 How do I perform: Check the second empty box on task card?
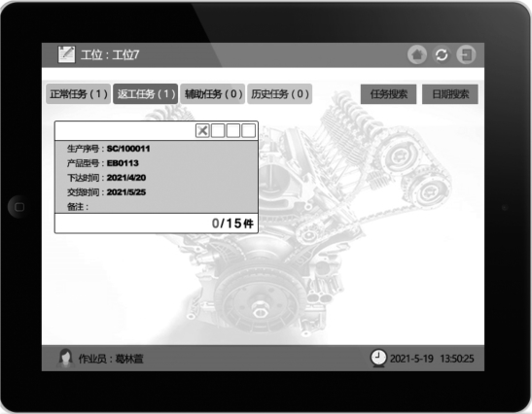pyautogui.click(x=218, y=130)
